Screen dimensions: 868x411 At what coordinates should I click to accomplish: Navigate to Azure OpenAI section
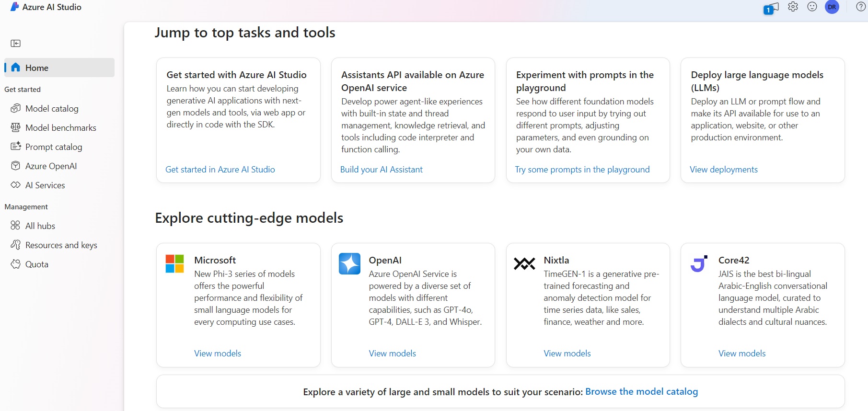click(x=51, y=166)
